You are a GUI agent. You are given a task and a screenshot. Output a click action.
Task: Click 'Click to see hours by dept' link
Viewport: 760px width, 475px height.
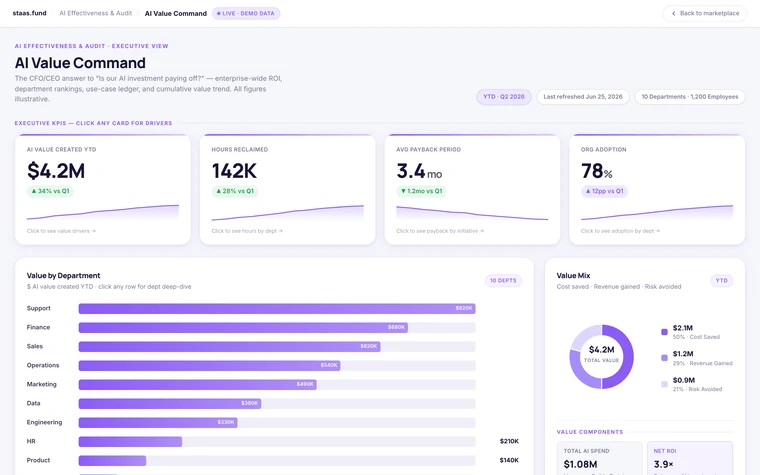click(x=247, y=231)
